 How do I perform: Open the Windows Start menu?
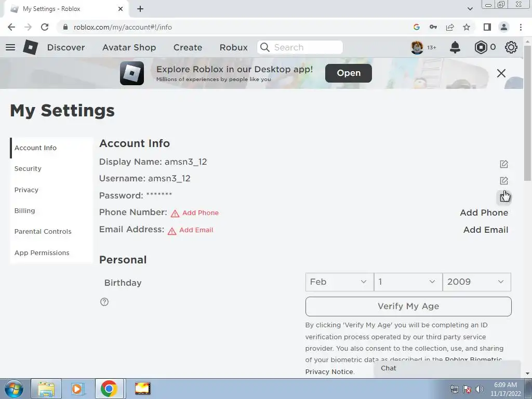[14, 389]
